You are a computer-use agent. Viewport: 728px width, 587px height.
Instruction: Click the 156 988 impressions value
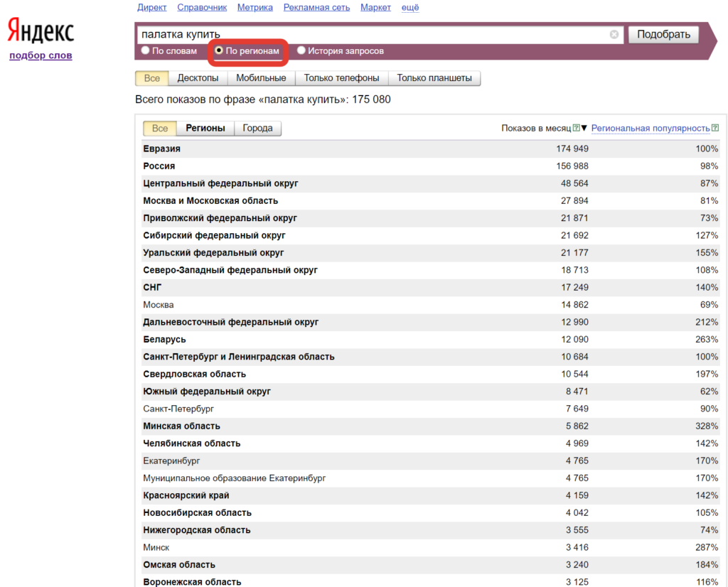572,166
